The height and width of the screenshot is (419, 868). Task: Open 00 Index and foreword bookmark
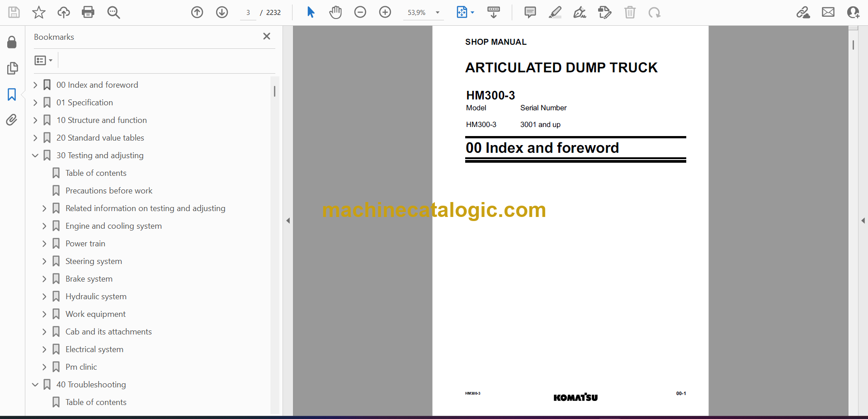tap(97, 85)
